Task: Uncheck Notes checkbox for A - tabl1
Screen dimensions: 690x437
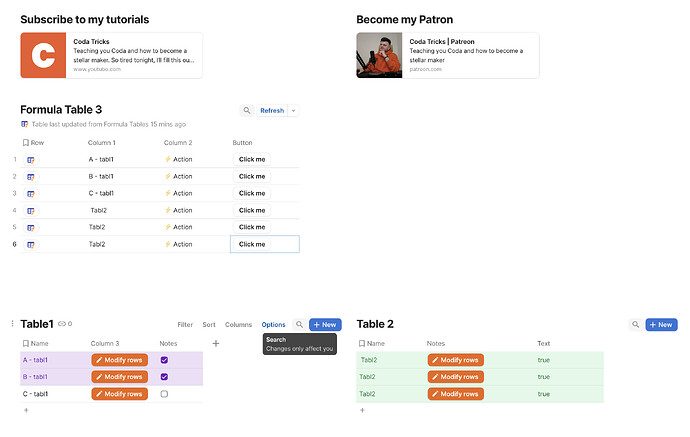Action: pyautogui.click(x=164, y=360)
